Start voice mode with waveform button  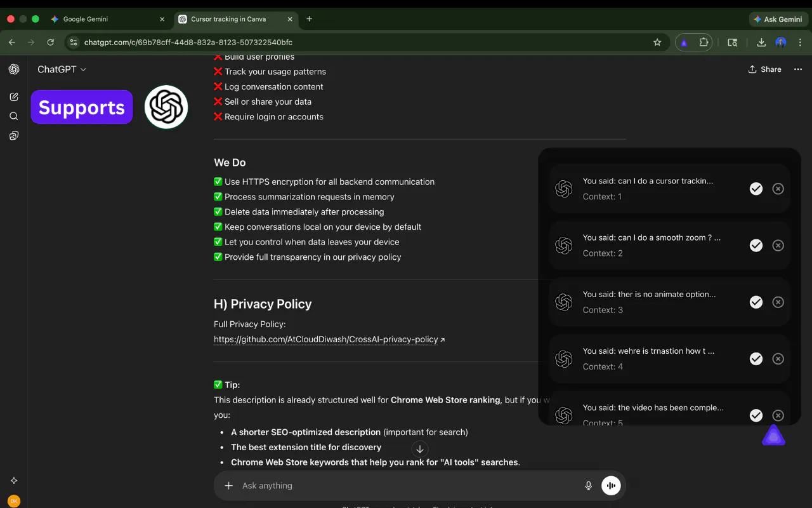611,486
